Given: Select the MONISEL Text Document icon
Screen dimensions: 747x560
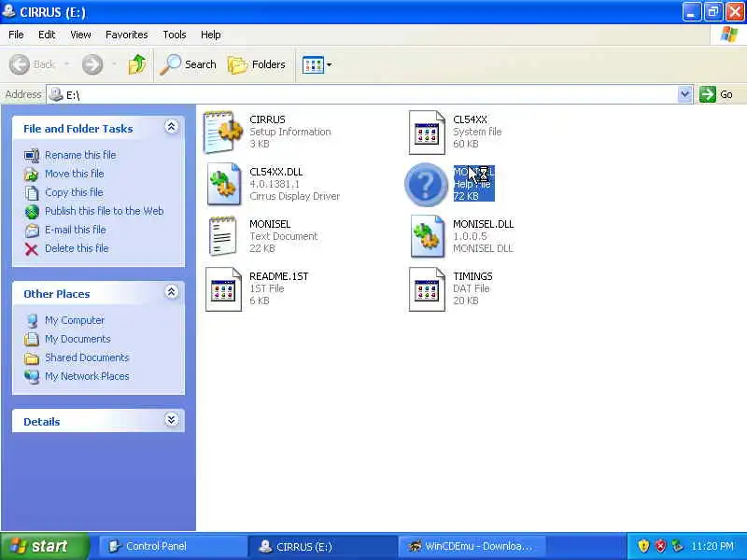Looking at the screenshot, I should click(x=222, y=236).
